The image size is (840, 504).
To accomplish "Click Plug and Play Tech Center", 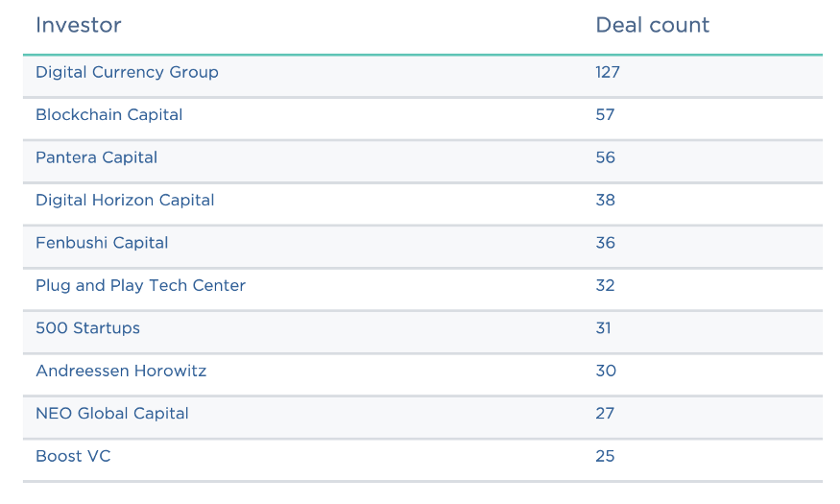I will tap(140, 286).
